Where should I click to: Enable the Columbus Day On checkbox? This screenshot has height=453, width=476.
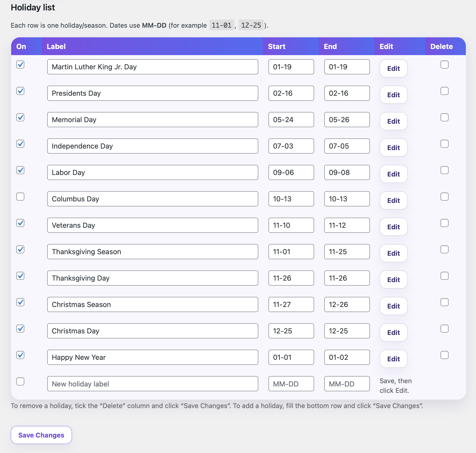click(20, 197)
